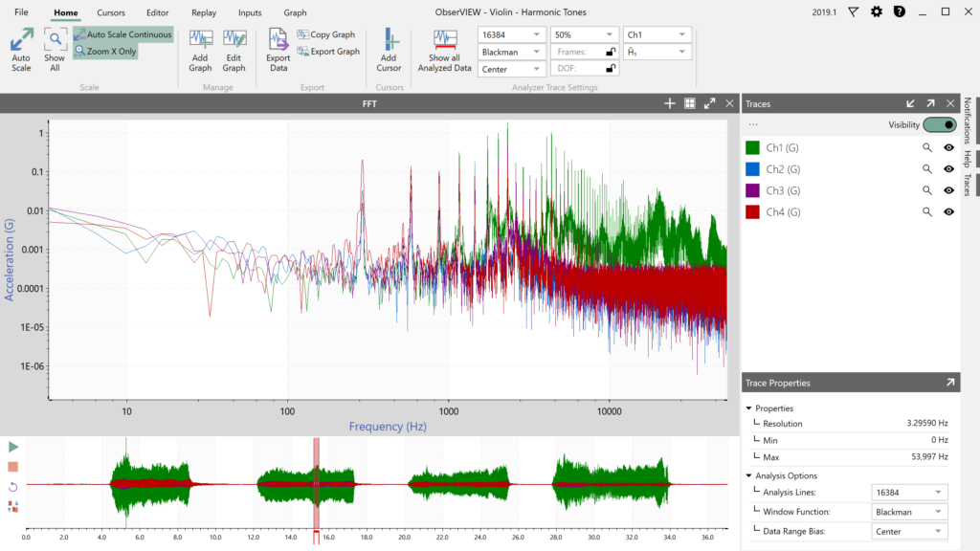Stop playback with the square button
This screenshot has width=980, height=551.
(13, 467)
